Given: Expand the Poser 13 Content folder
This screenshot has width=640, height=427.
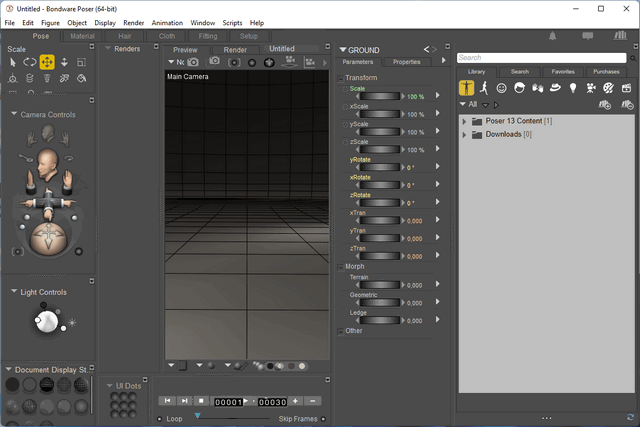Looking at the screenshot, I should [464, 121].
